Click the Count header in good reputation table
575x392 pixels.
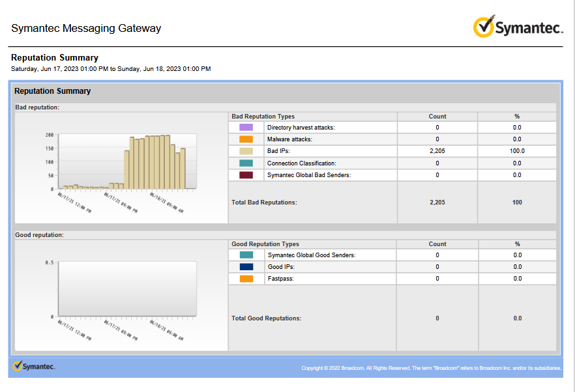[437, 244]
